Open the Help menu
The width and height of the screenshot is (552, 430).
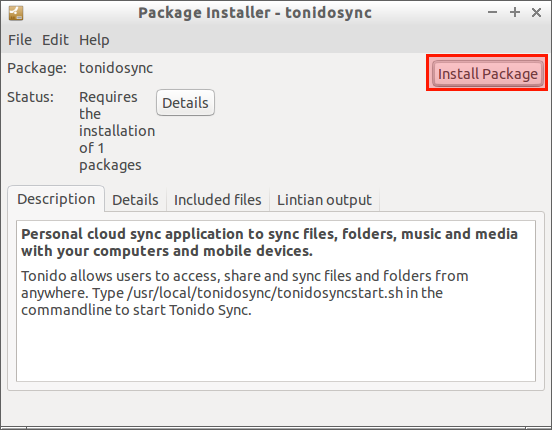94,40
